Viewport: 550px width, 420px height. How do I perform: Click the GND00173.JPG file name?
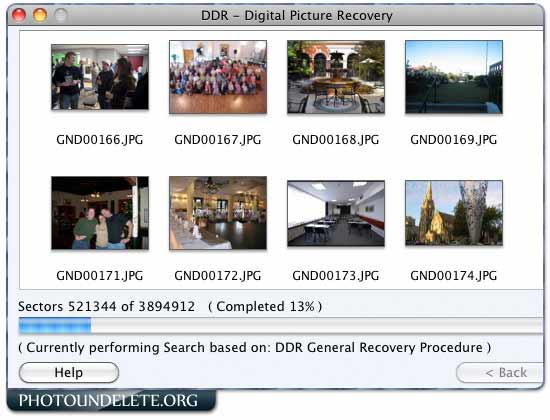[336, 276]
